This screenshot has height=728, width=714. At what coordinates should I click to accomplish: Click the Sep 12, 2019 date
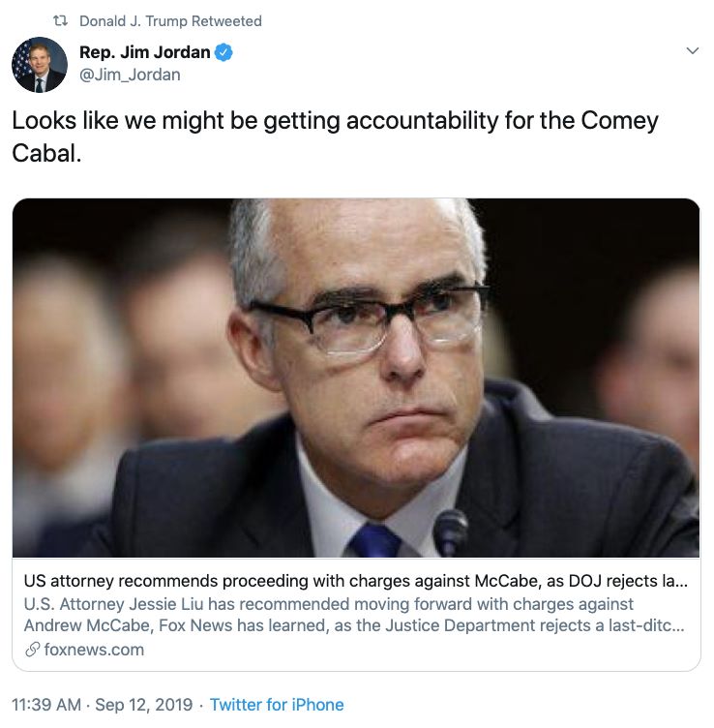(x=143, y=705)
